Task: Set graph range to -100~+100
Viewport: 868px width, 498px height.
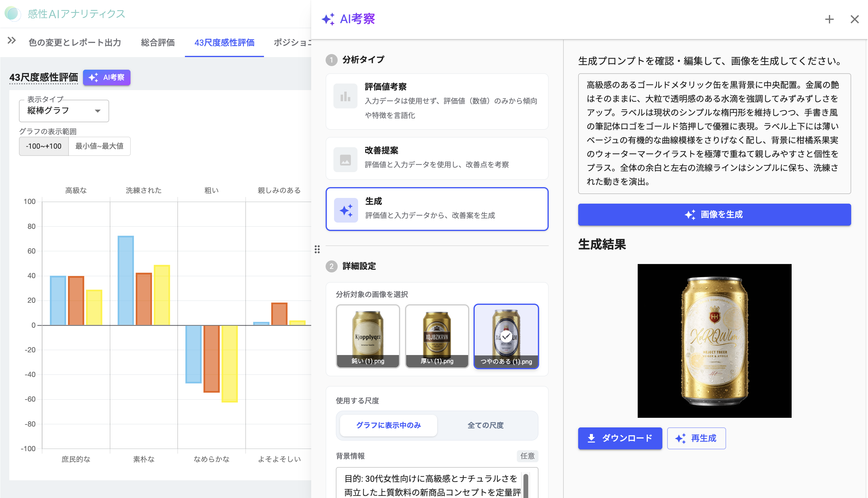Action: coord(44,146)
